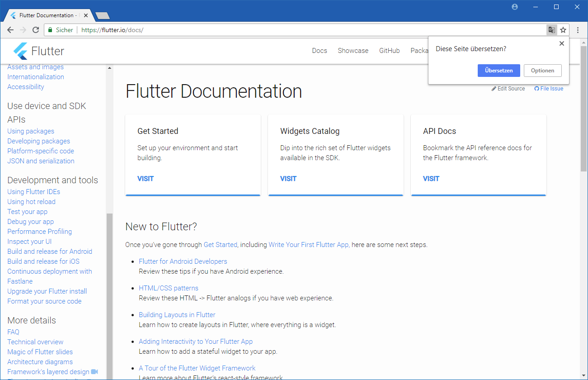
Task: Click the Übersetzen button
Action: click(499, 71)
